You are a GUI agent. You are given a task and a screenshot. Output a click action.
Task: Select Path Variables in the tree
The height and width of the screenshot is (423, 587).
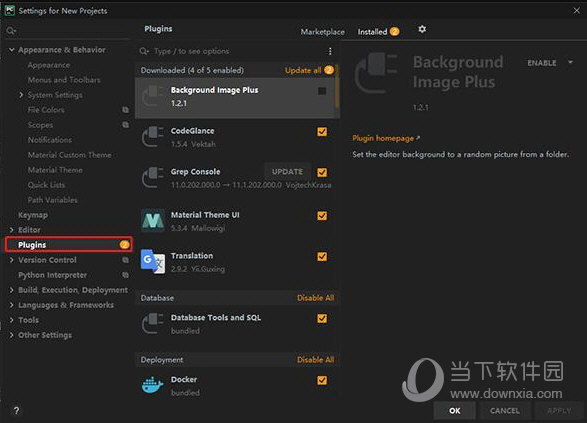pyautogui.click(x=52, y=200)
